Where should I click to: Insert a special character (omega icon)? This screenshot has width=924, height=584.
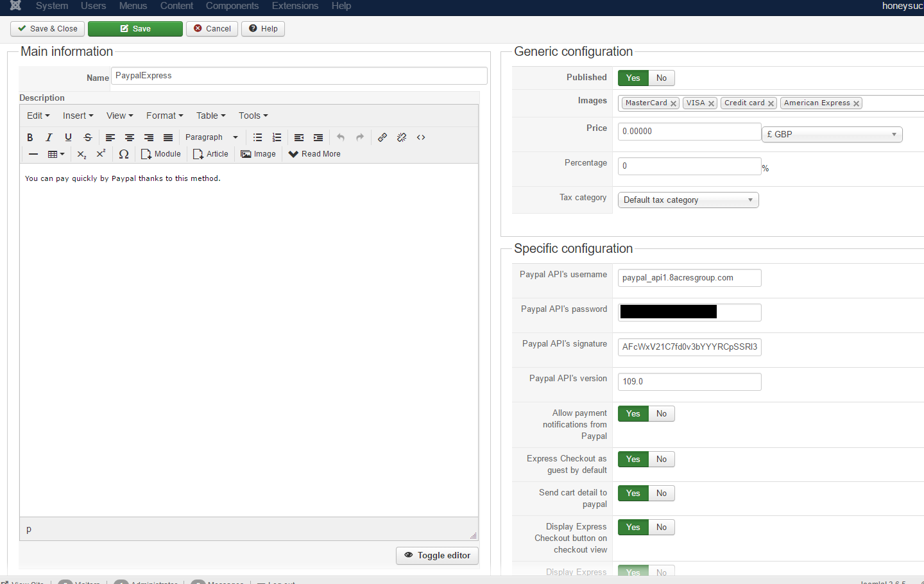124,154
